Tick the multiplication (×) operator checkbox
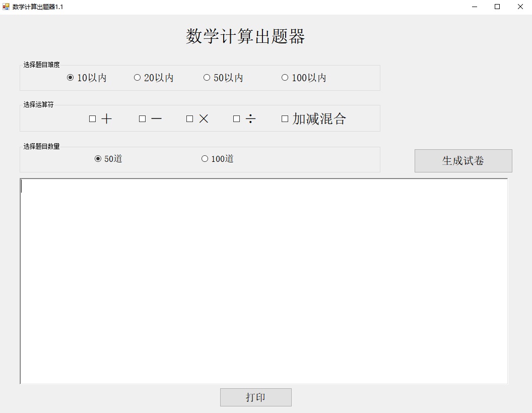Viewport: 532px width, 413px height. click(197, 119)
